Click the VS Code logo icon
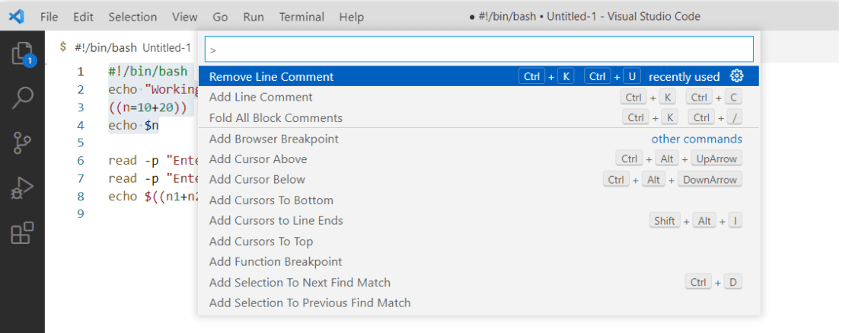The image size is (868, 333). pos(16,17)
